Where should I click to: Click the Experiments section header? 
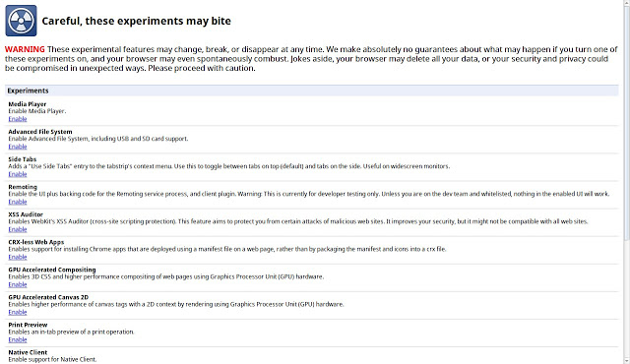pos(311,91)
